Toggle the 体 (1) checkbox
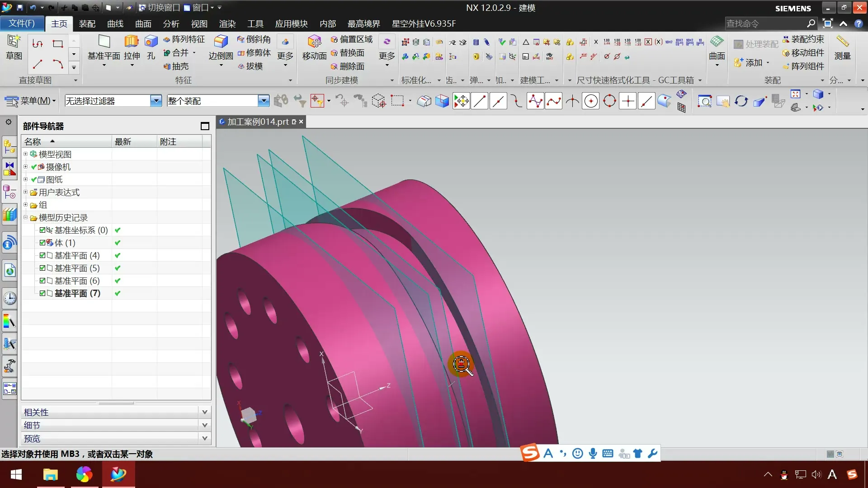This screenshot has height=488, width=868. 42,243
